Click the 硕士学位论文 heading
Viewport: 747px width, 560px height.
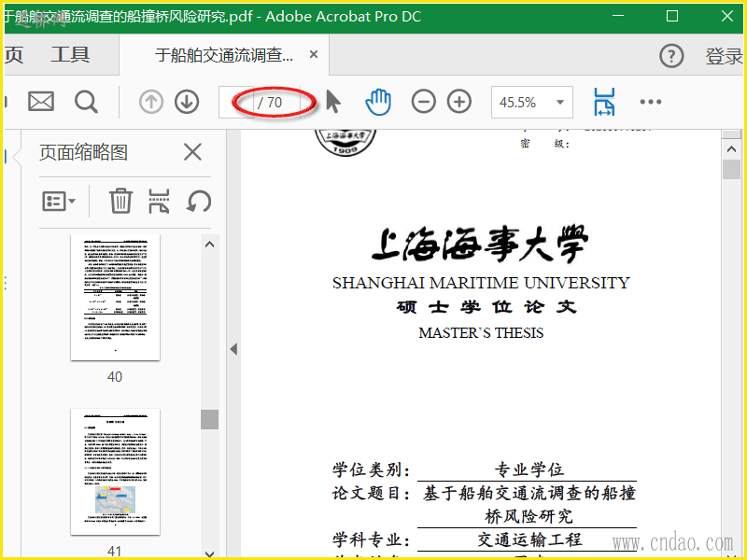[486, 307]
